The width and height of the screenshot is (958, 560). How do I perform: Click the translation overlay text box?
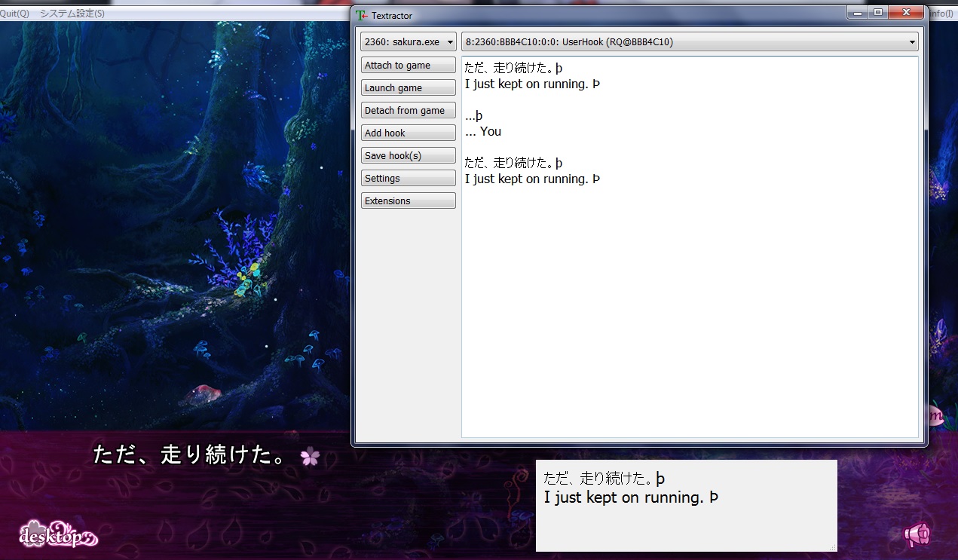pyautogui.click(x=686, y=505)
